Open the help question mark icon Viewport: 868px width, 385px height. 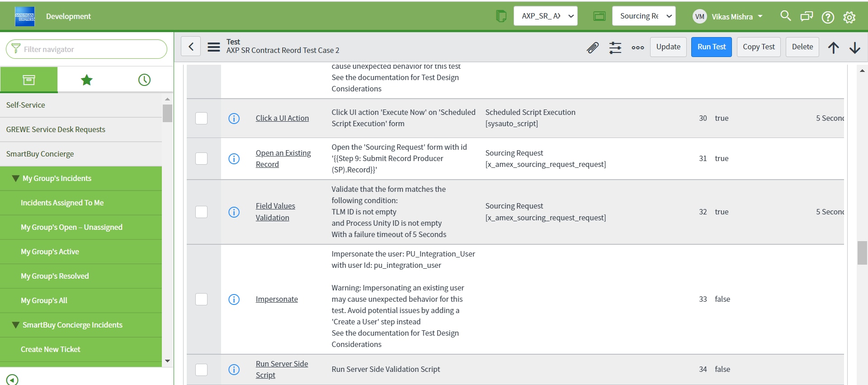[x=828, y=17]
